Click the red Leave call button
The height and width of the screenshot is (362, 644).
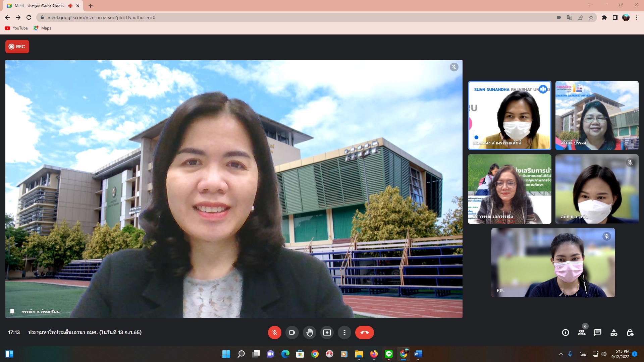coord(364,333)
